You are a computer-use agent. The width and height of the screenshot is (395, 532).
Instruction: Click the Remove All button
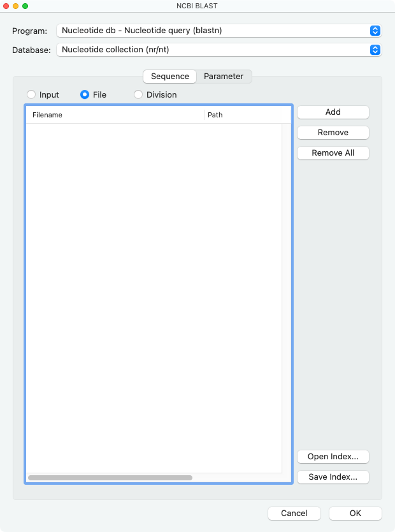(x=333, y=153)
